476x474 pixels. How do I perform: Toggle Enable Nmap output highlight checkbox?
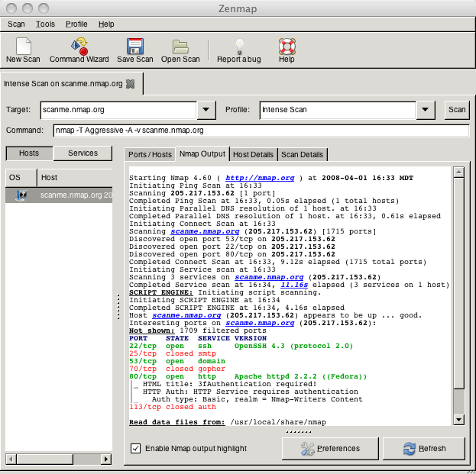click(x=135, y=448)
